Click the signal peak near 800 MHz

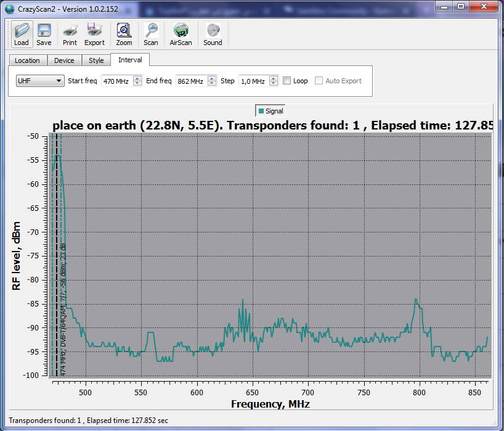tap(417, 300)
